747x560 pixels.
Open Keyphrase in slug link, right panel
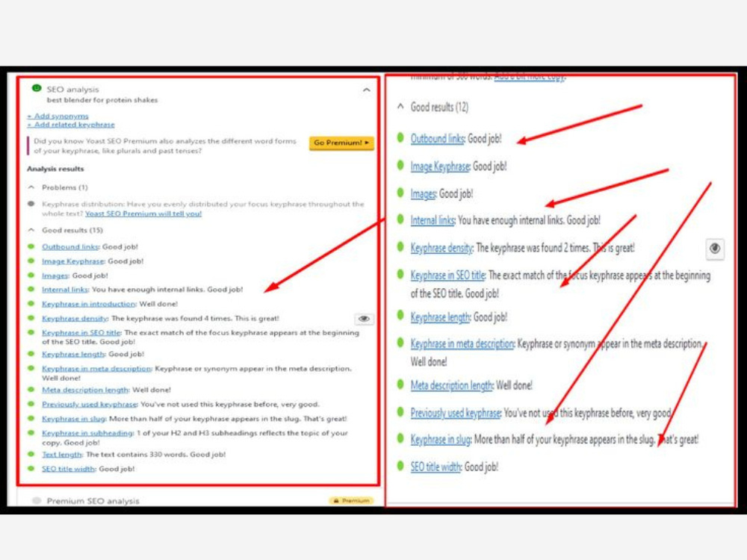pos(441,439)
